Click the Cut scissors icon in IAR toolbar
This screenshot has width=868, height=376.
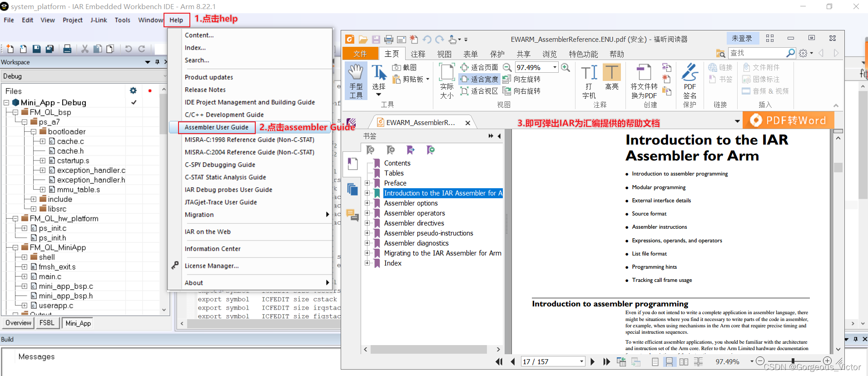click(x=84, y=49)
